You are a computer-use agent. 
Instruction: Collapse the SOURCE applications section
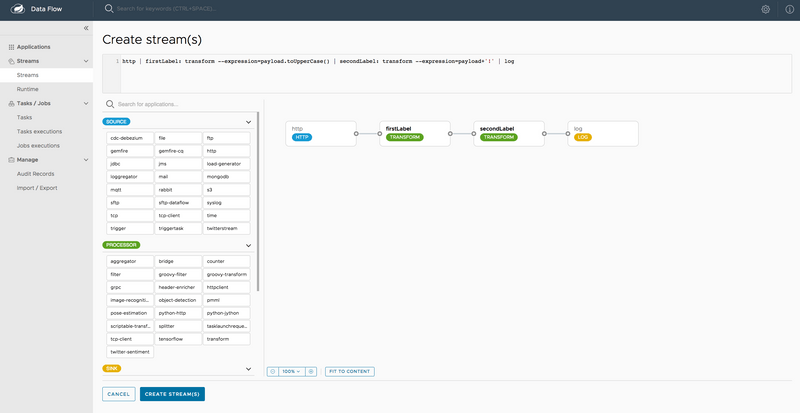(248, 122)
